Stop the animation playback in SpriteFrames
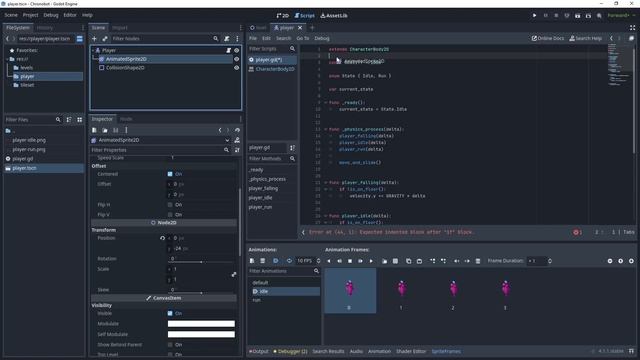The width and height of the screenshot is (640, 360). pyautogui.click(x=350, y=261)
